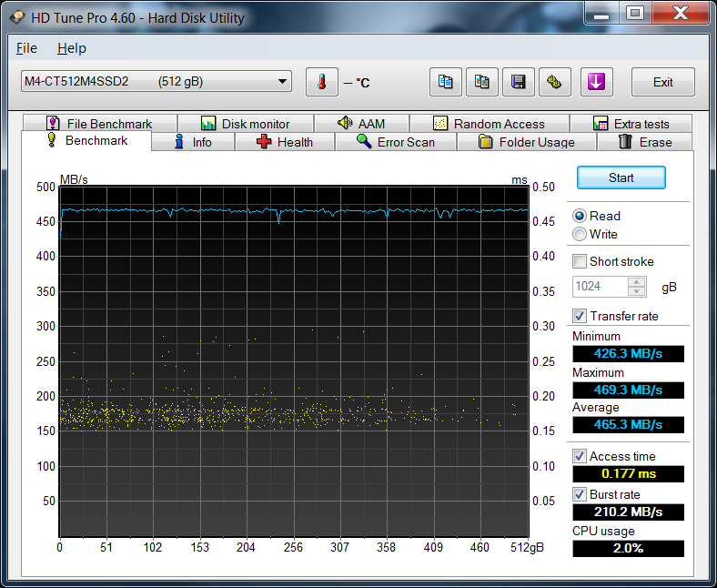Screen dimensions: 717x588
Task: Click the thermometer temperature icon
Action: (x=321, y=82)
